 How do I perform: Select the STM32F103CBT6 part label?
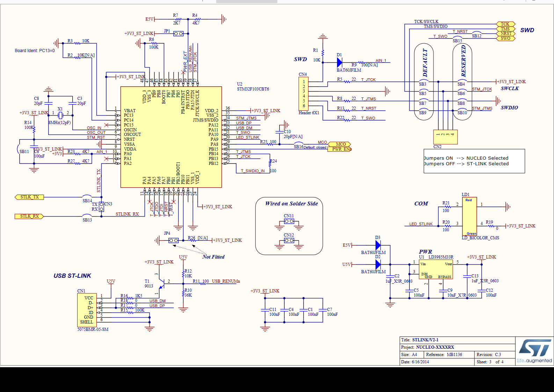click(253, 89)
